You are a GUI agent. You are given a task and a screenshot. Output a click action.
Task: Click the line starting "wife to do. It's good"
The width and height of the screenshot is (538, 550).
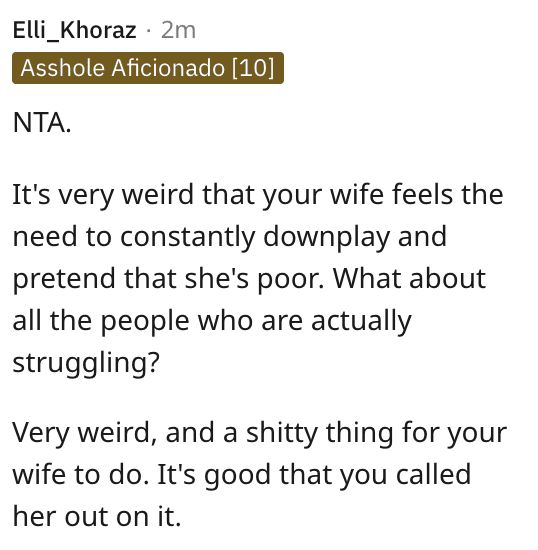coord(242,475)
